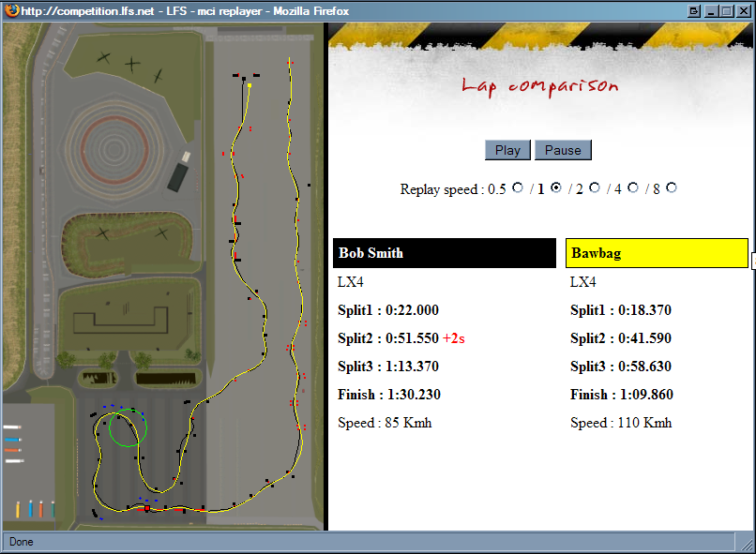
Task: Click the red +2s penalty text
Action: [x=454, y=338]
